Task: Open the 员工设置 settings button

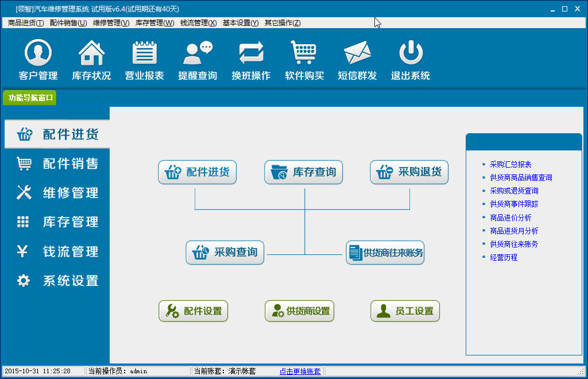Action: tap(405, 311)
